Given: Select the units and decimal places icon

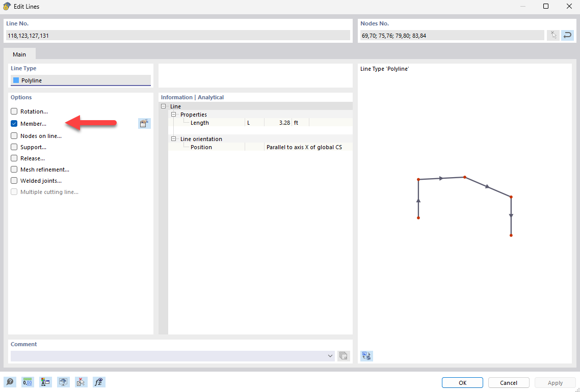Looking at the screenshot, I should click(28, 382).
